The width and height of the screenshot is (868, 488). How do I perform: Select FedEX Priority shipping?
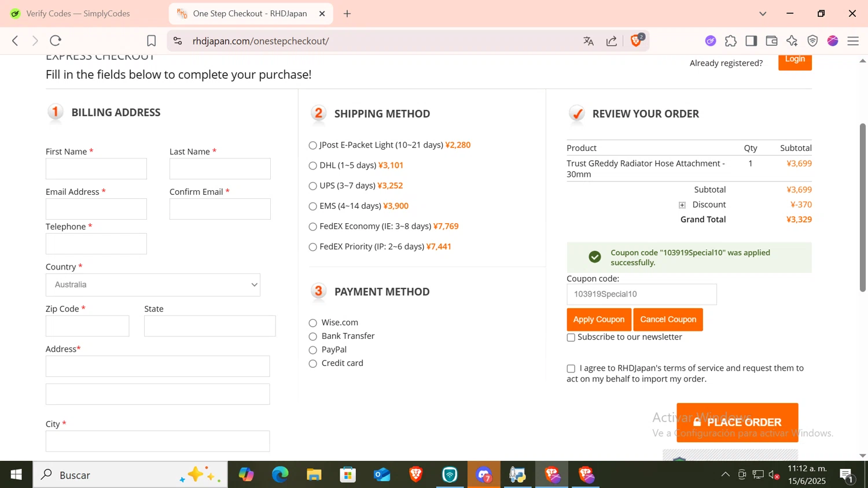[312, 247]
